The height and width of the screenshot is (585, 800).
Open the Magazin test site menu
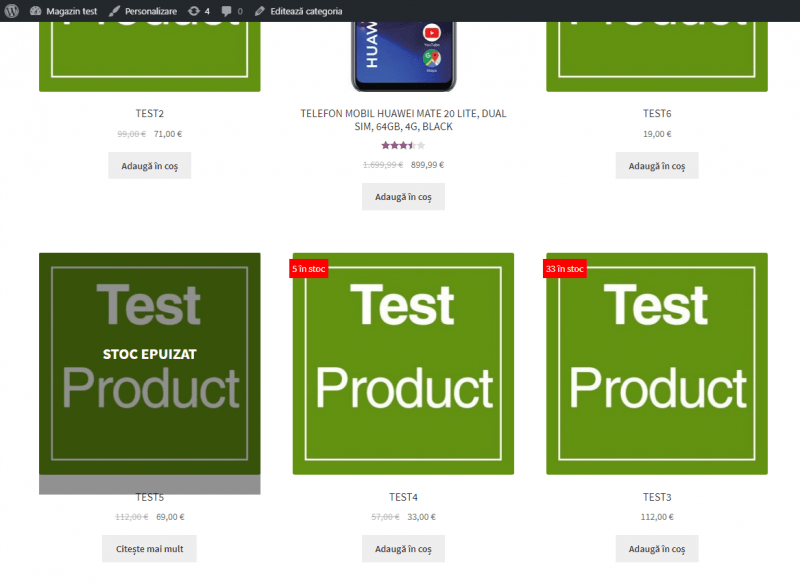point(63,11)
